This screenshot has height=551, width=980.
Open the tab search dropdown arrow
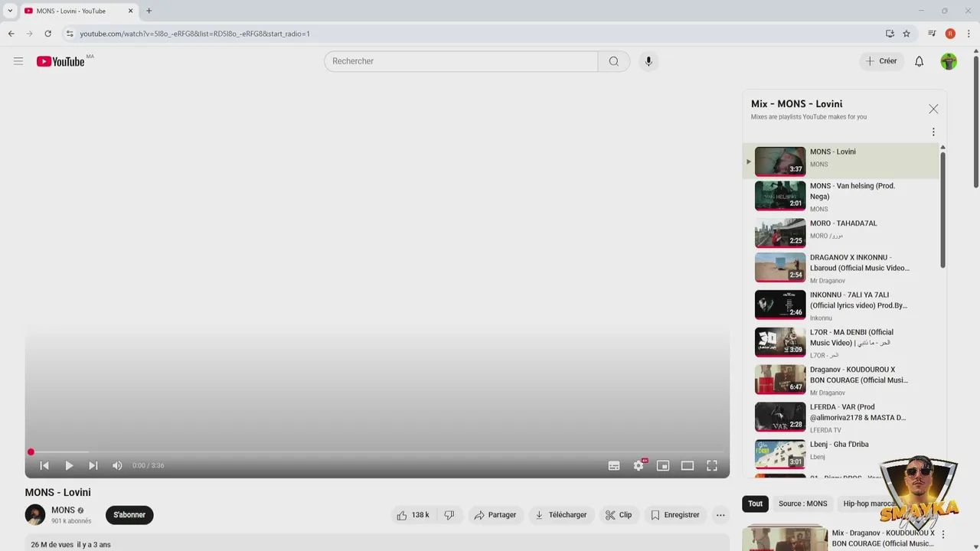(10, 11)
